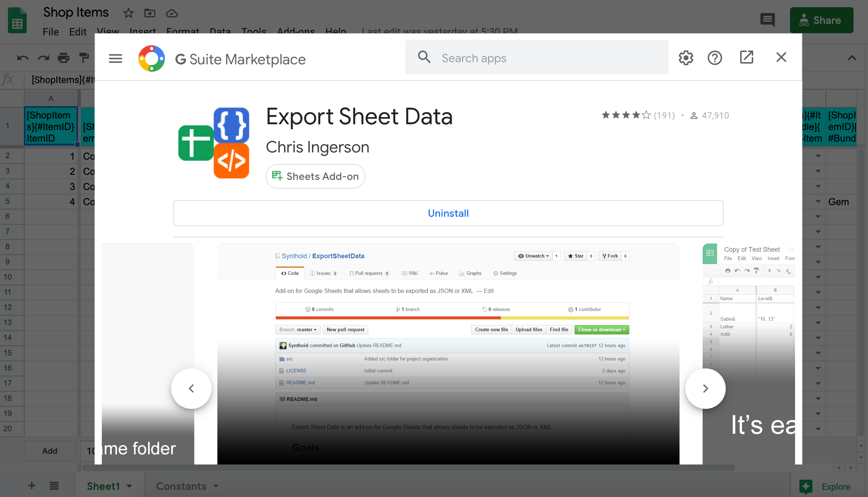Click the Print icon in toolbar

click(64, 58)
